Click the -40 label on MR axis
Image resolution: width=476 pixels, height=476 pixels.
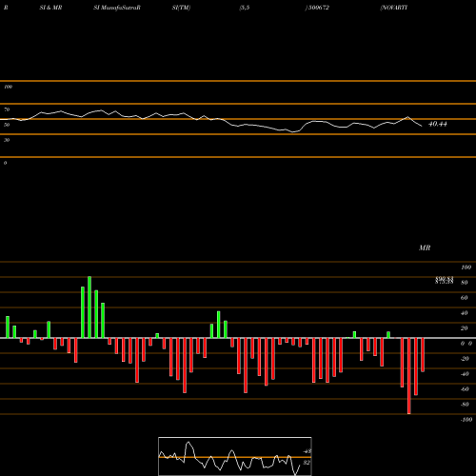[465, 374]
